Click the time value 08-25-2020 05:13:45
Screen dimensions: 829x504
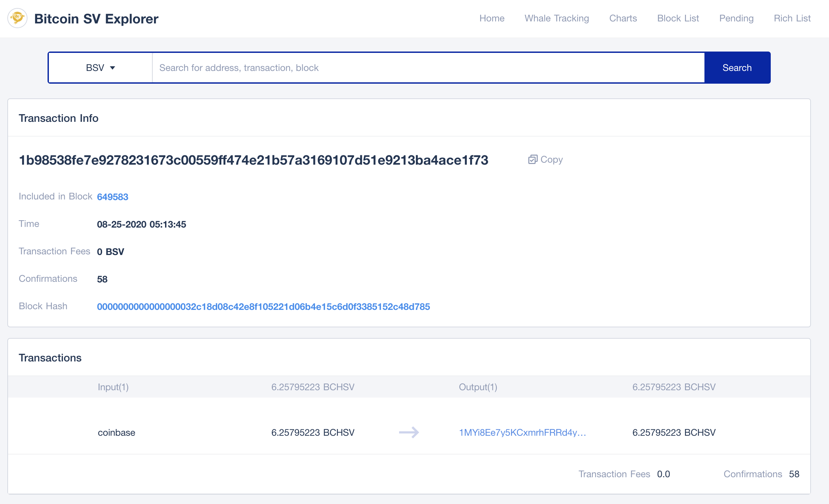pyautogui.click(x=141, y=224)
